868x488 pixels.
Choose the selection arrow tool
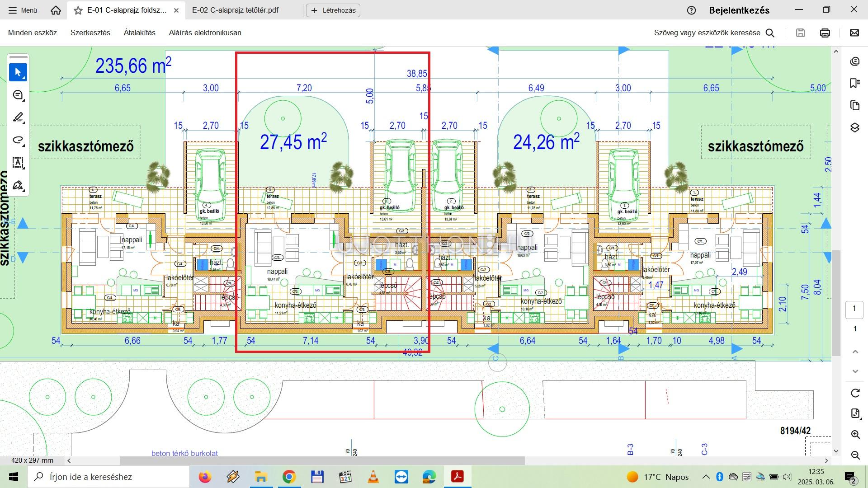(18, 72)
